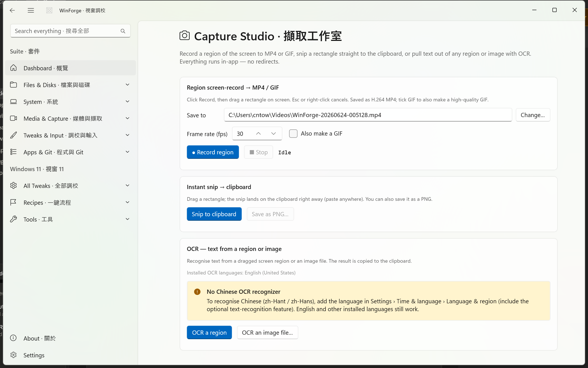Click Snip to clipboard button

[x=214, y=214]
